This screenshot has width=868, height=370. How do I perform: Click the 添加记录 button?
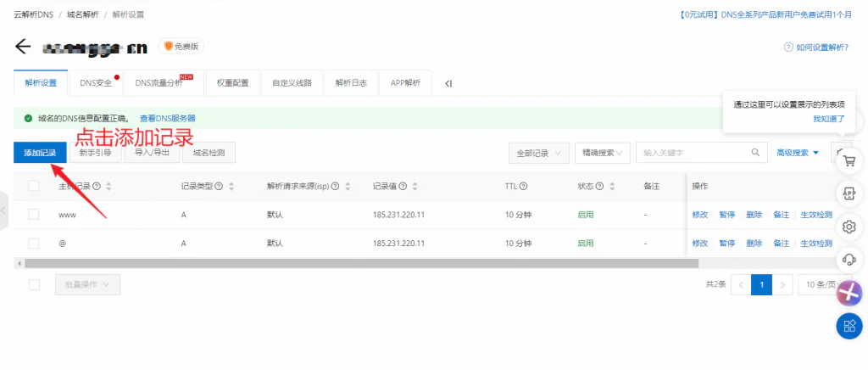click(x=39, y=153)
